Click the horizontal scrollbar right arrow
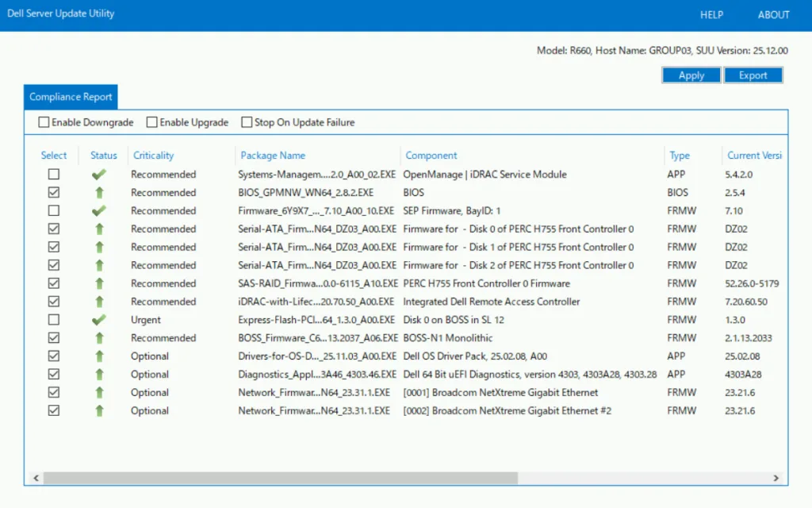Viewport: 812px width, 508px height. (776, 479)
